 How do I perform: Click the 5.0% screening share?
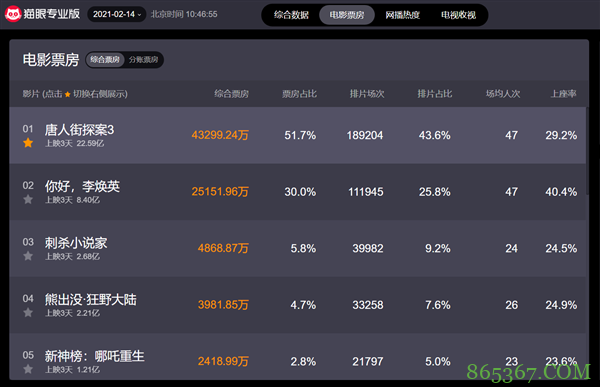pos(438,361)
